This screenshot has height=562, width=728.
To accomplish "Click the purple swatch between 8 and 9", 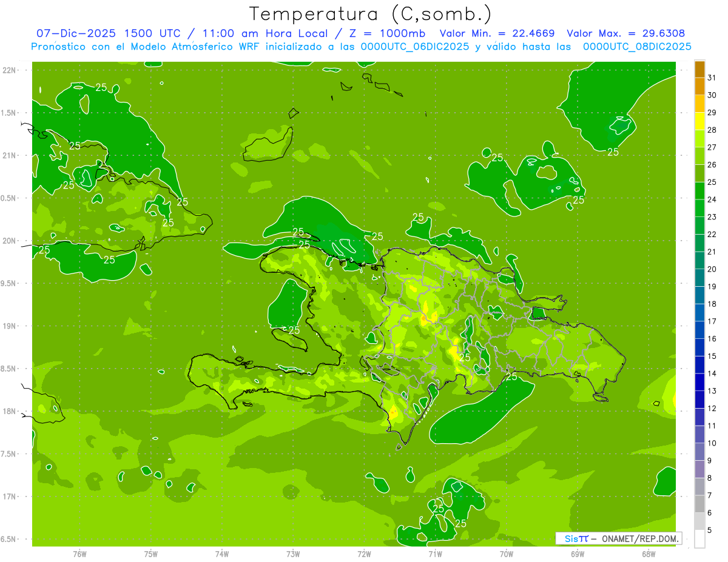I will pos(700,469).
